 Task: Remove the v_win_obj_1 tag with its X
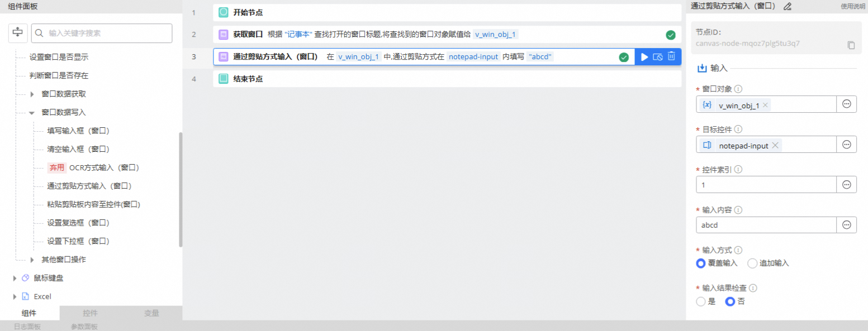(x=765, y=105)
